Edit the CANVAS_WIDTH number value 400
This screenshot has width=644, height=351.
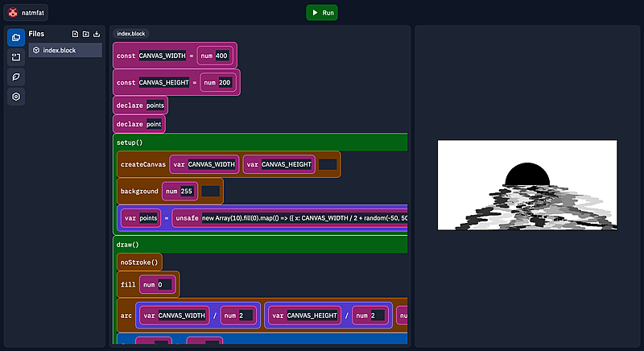tap(222, 56)
